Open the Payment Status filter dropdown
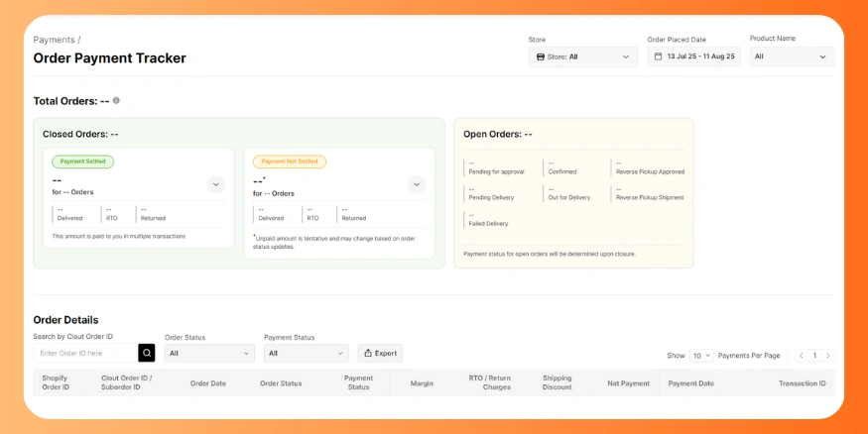 point(307,353)
